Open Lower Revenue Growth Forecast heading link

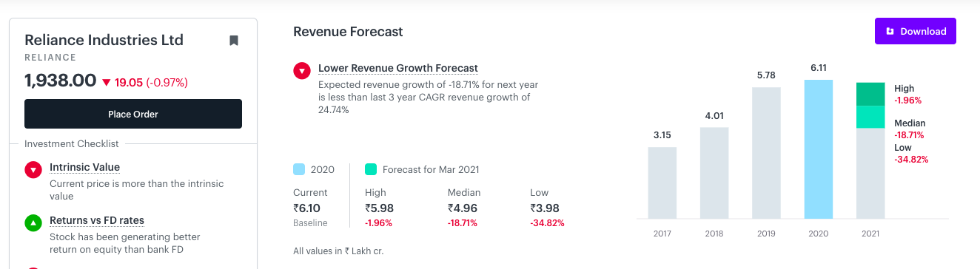click(x=398, y=68)
